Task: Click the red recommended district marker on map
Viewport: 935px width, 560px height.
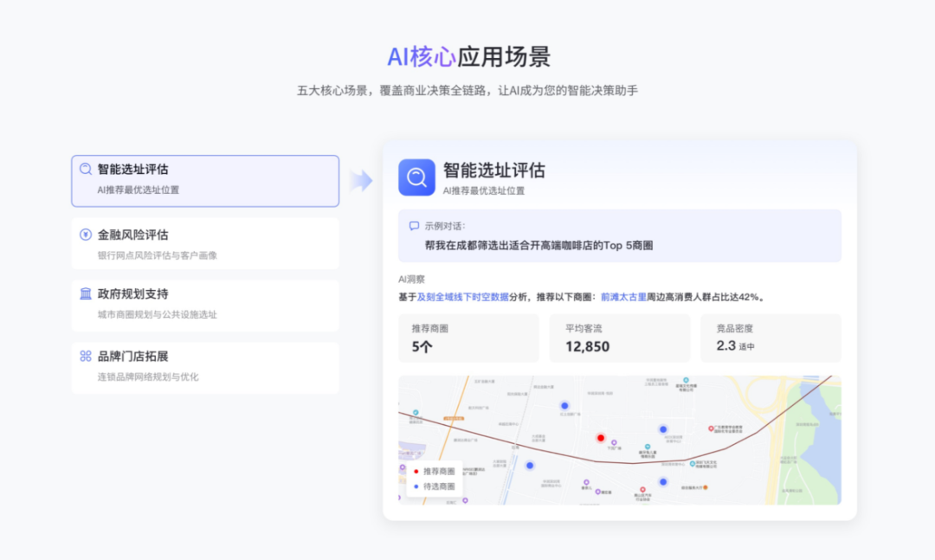Action: click(601, 438)
